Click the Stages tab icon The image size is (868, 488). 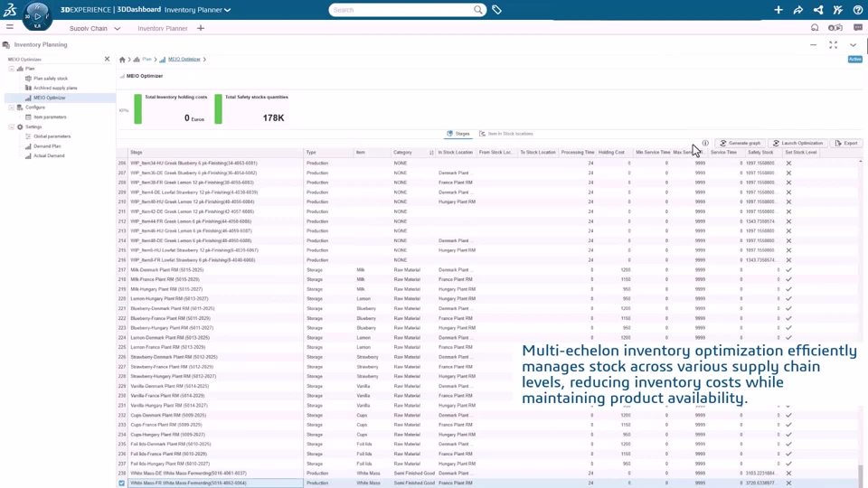(x=449, y=134)
